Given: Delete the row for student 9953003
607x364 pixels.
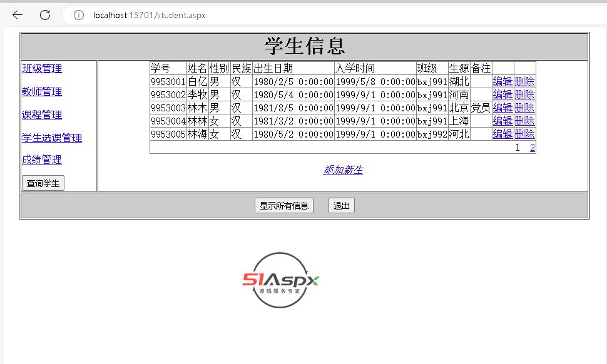Looking at the screenshot, I should [524, 108].
